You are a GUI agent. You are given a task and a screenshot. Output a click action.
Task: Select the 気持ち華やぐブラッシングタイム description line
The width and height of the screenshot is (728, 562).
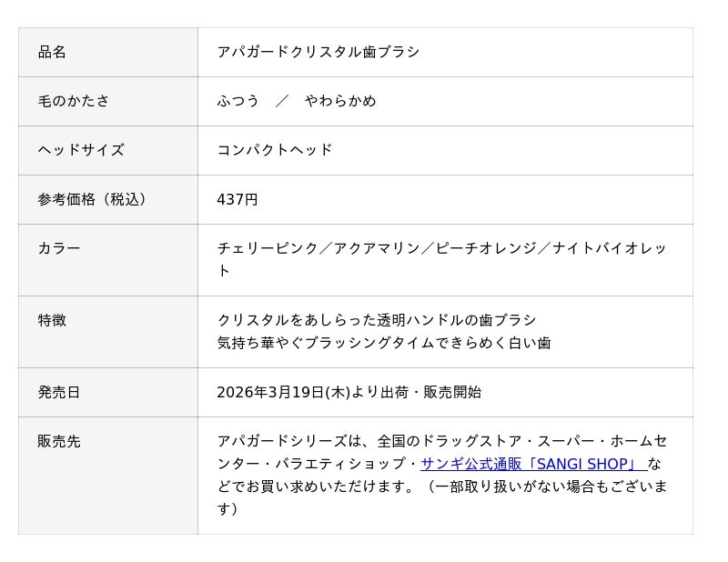point(383,344)
